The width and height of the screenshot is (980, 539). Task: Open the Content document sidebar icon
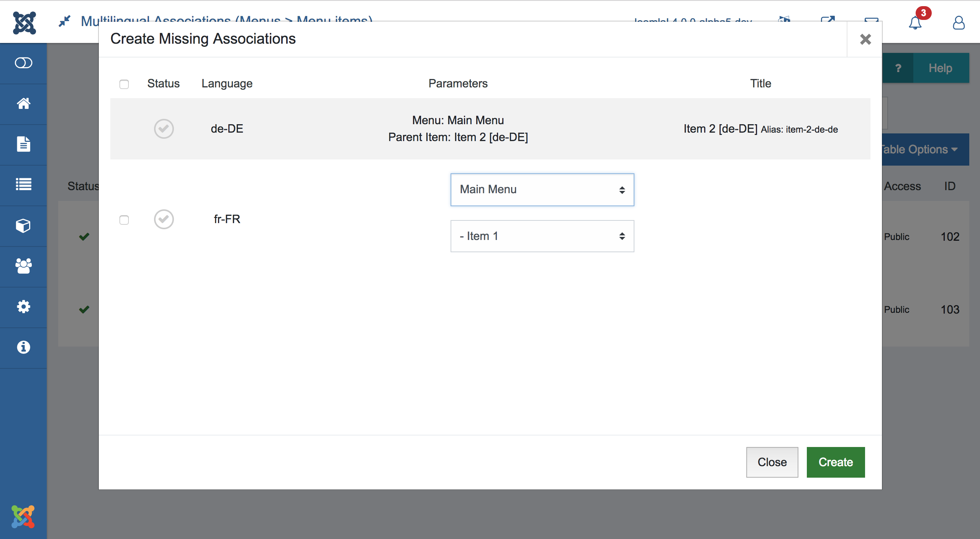pos(23,144)
